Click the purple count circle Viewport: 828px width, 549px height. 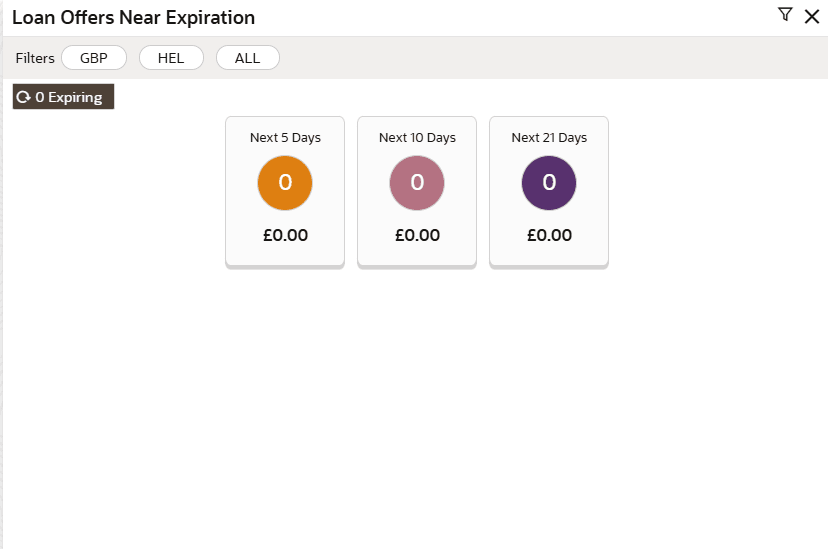[x=549, y=183]
